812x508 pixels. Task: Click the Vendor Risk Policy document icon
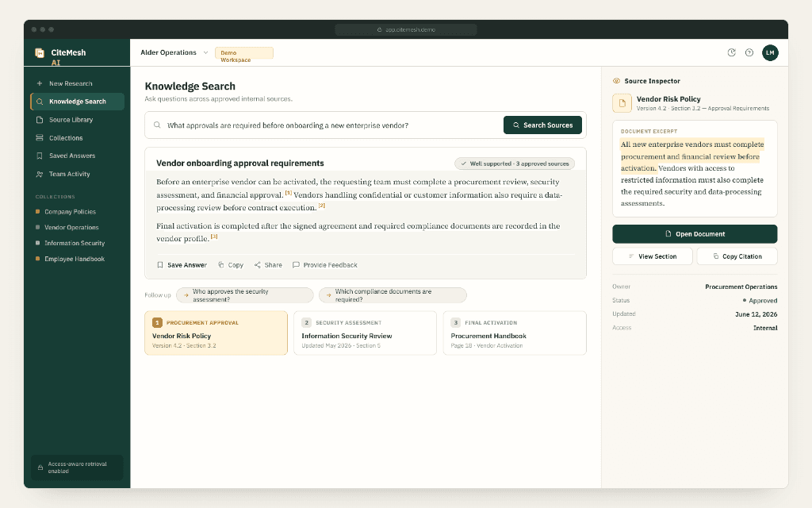coord(622,102)
